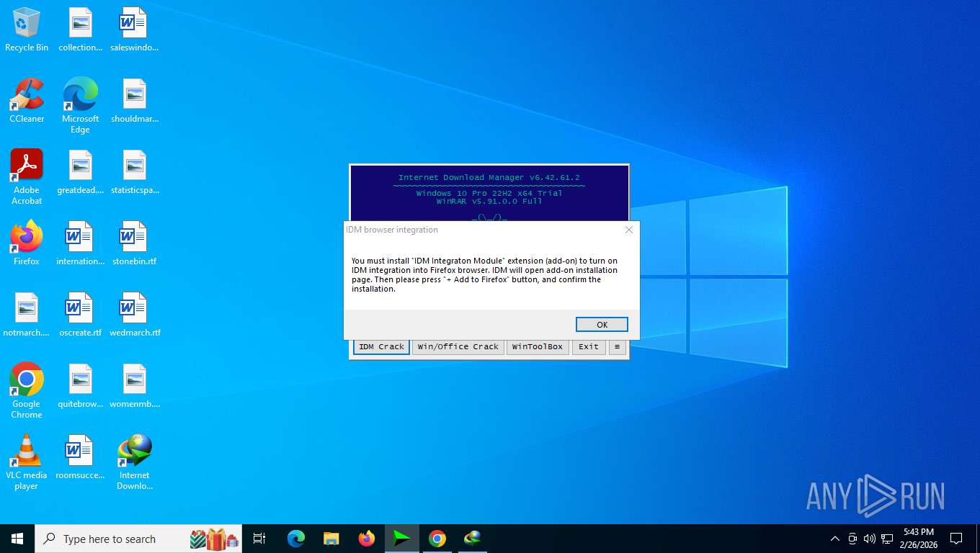This screenshot has height=553, width=980.
Task: Show hidden system tray icons
Action: 835,539
